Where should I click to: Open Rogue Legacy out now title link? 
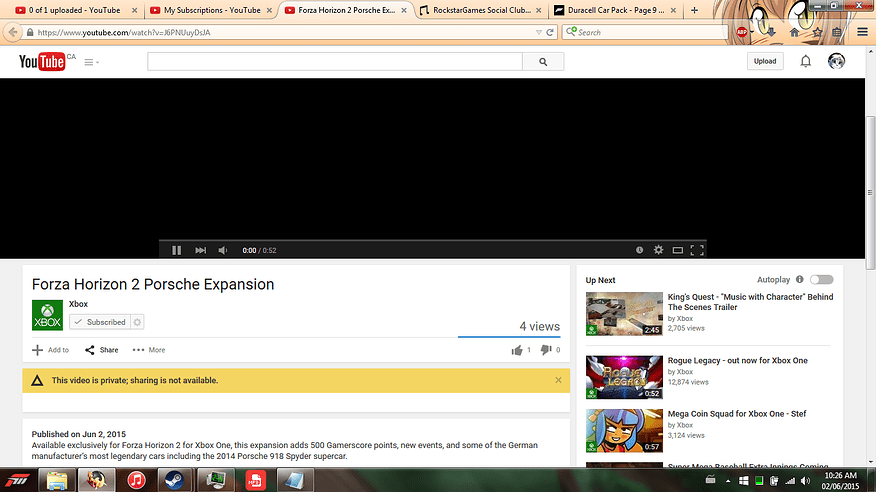[x=737, y=361]
